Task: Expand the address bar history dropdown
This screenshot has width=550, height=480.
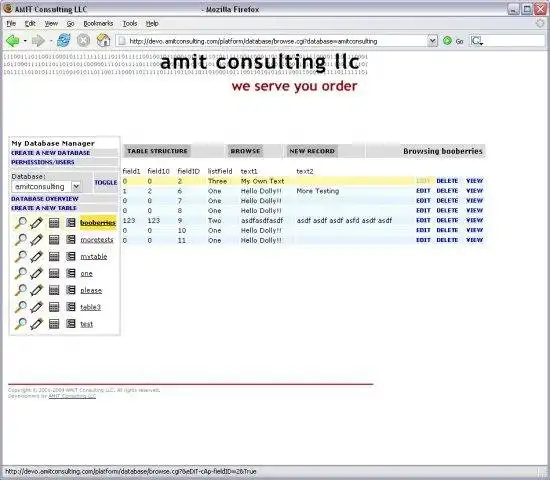Action: (x=432, y=41)
